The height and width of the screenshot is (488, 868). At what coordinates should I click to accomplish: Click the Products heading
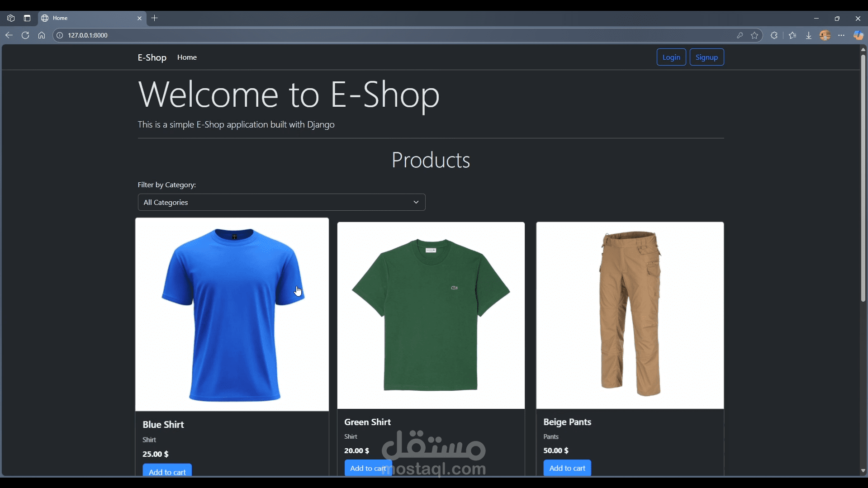click(431, 160)
